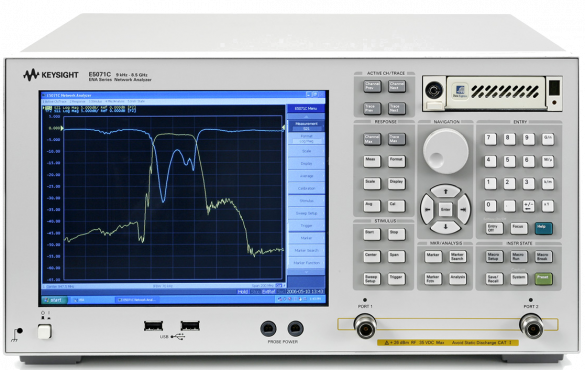Tap numeric key 5 on entry keypad
This screenshot has height=370, width=585.
(509, 162)
